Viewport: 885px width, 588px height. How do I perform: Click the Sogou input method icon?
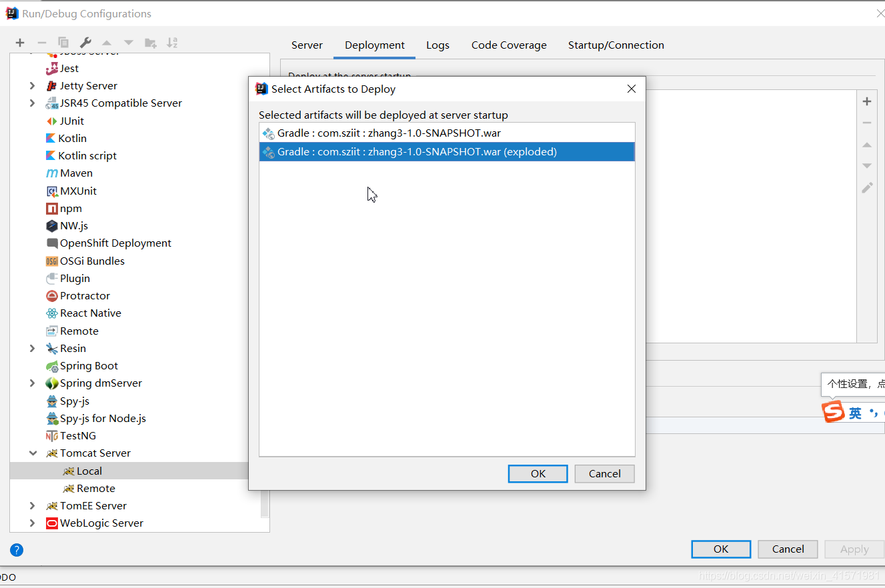click(833, 412)
